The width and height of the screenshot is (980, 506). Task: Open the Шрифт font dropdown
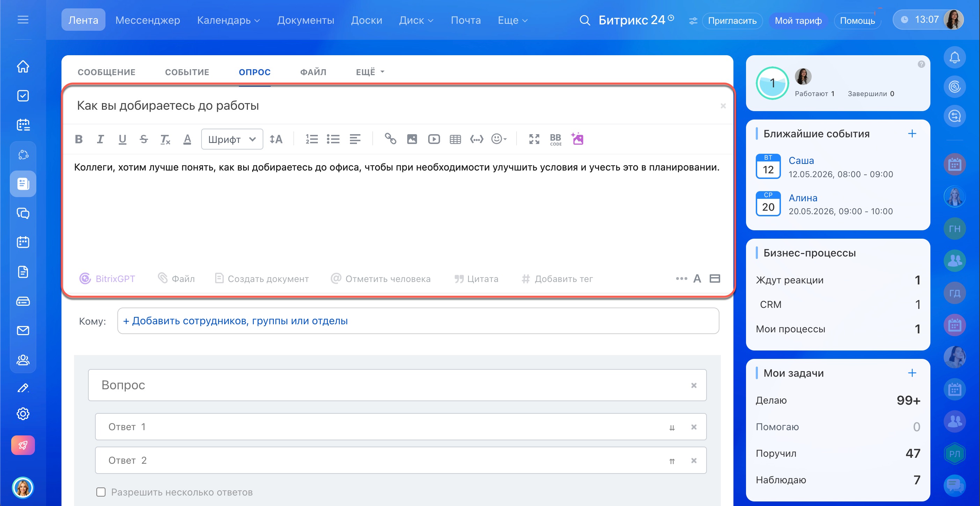[232, 139]
